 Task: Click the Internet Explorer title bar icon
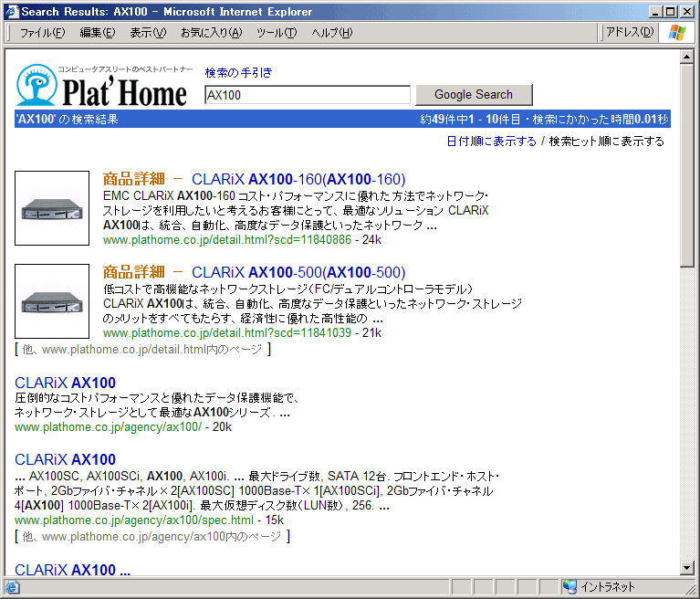point(12,12)
